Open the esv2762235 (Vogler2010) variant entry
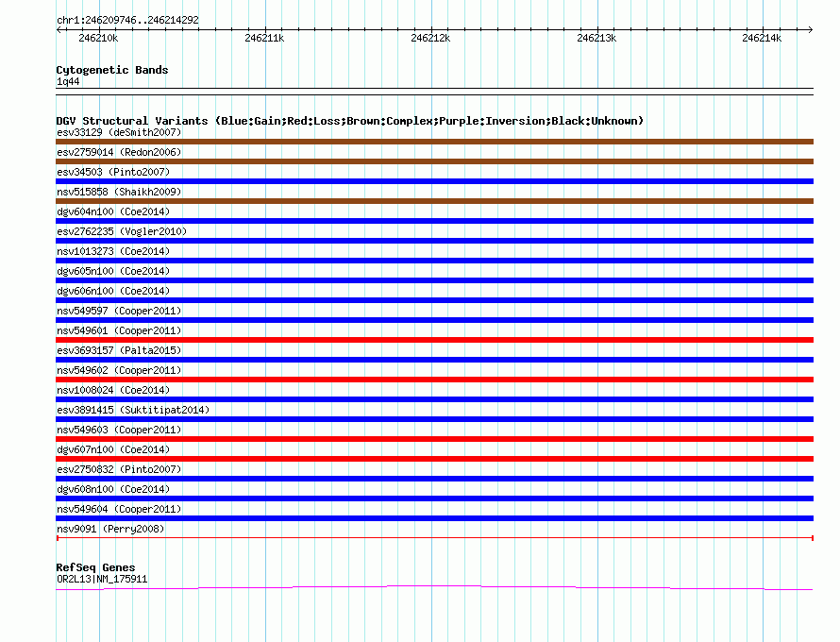The height and width of the screenshot is (642, 840). (122, 231)
